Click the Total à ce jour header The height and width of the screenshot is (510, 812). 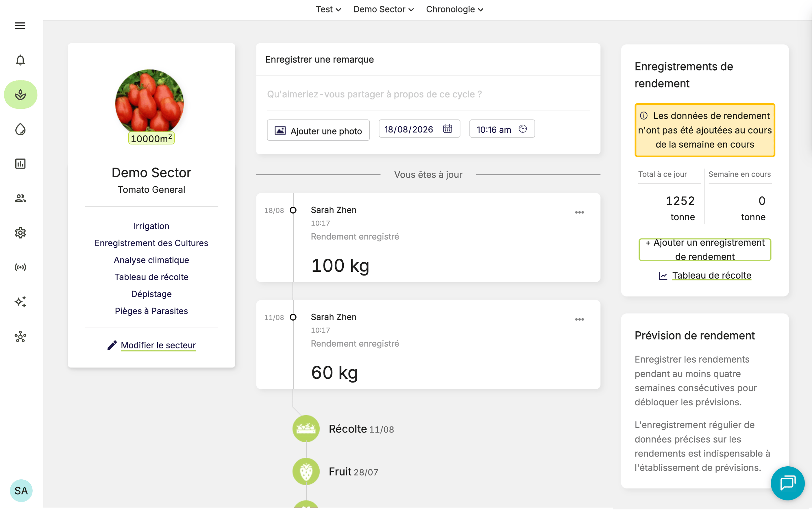(662, 174)
